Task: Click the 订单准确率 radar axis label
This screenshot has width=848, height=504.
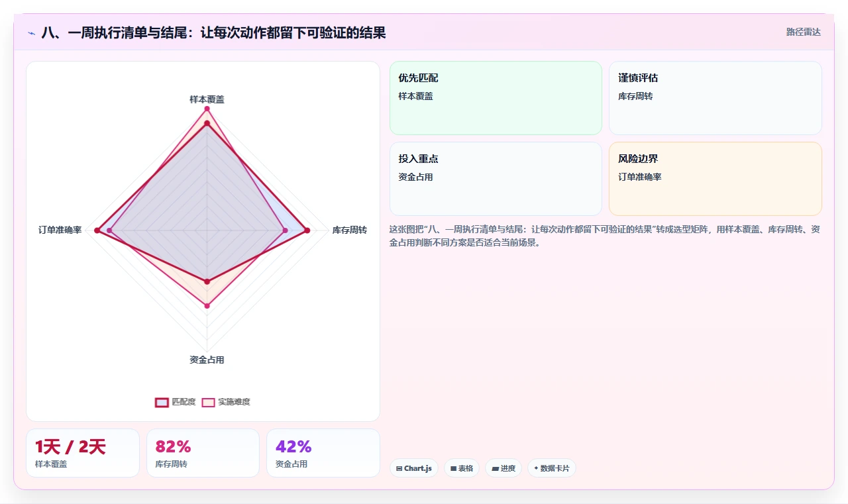Action: [x=60, y=230]
